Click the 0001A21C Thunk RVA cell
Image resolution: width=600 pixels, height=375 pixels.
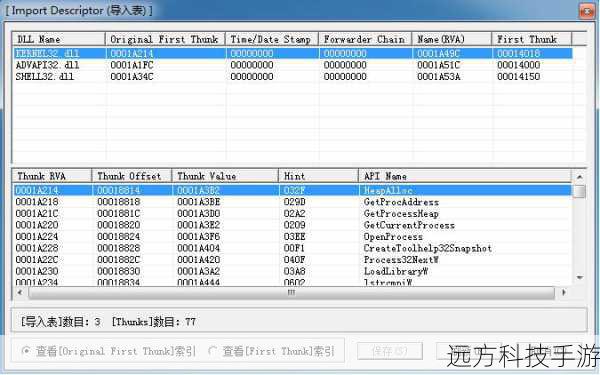pyautogui.click(x=37, y=214)
